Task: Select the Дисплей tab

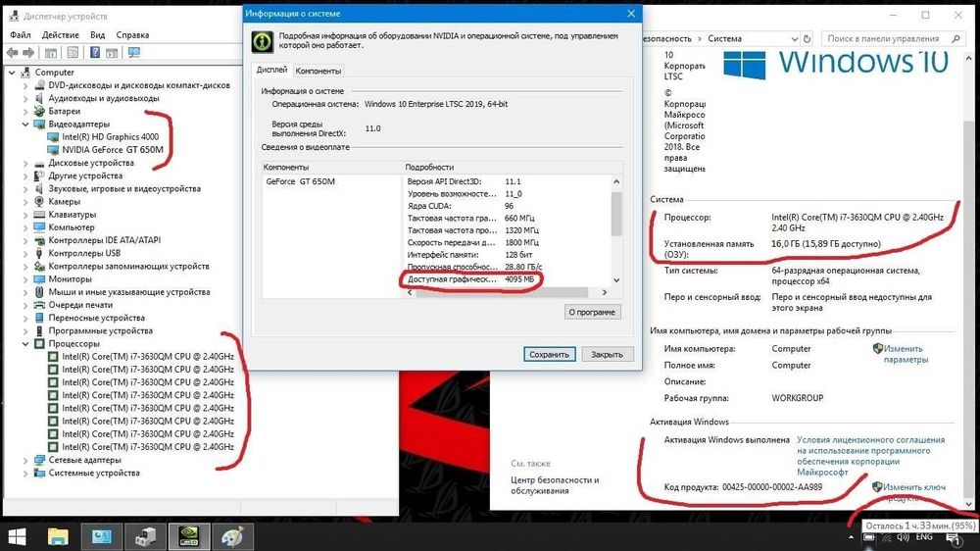Action: (271, 70)
